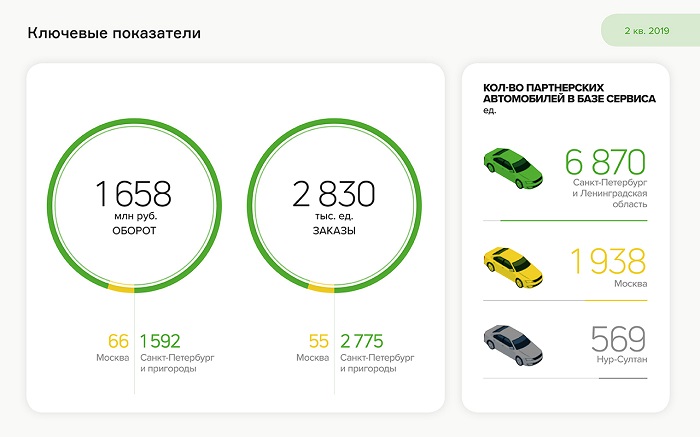The width and height of the screenshot is (700, 437).
Task: Click the yellow segment of the Заказы ring
Action: point(321,289)
